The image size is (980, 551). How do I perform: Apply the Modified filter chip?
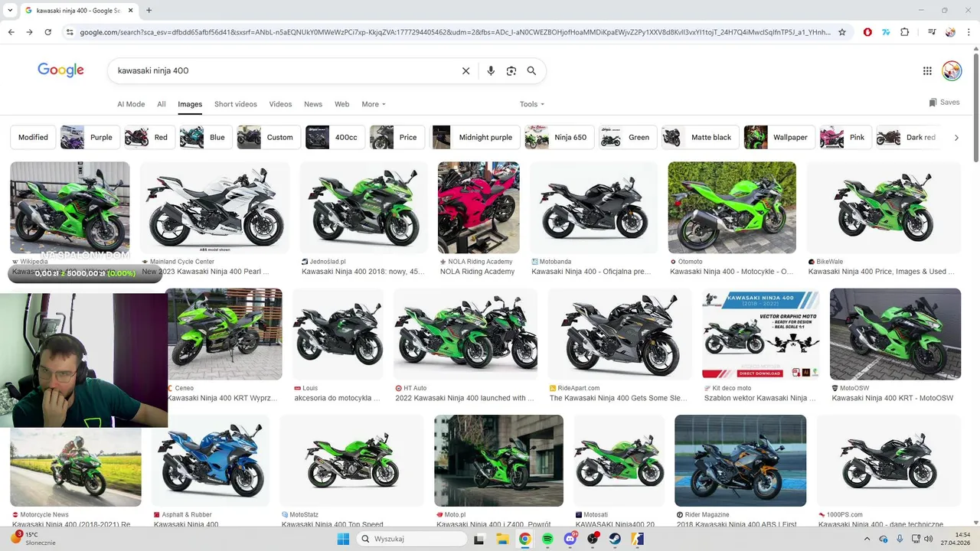(33, 138)
